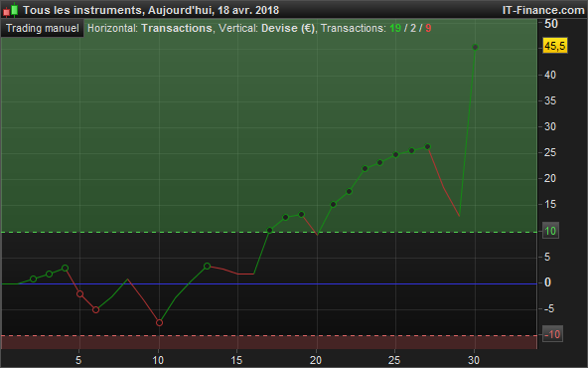Click the green winning transactions count 19
This screenshot has height=368, width=588.
pyautogui.click(x=395, y=28)
